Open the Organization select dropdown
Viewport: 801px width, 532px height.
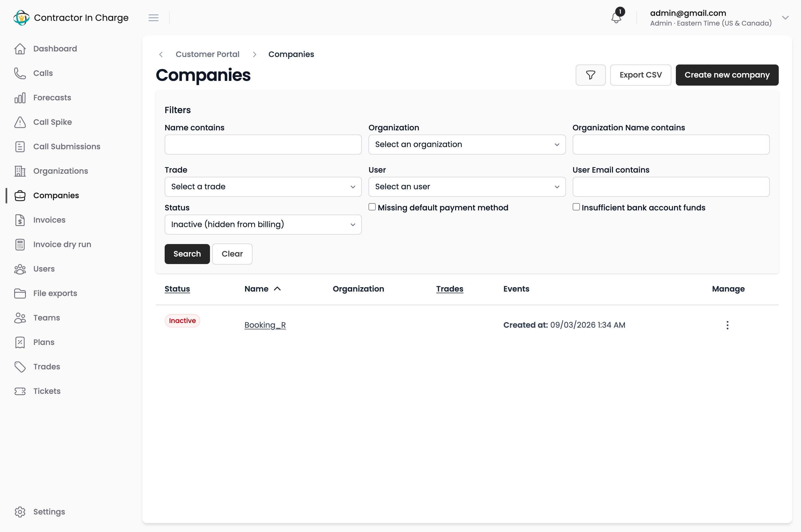467,145
